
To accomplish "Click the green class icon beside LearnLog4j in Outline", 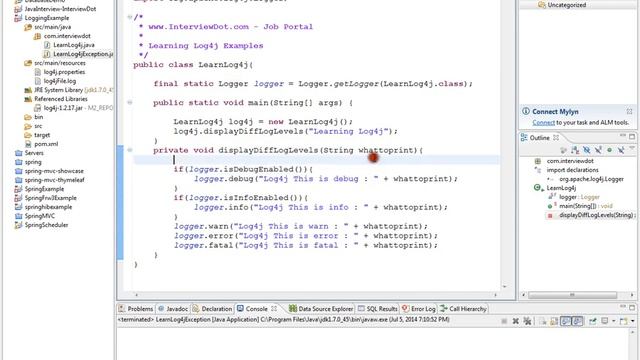I will pyautogui.click(x=538, y=188).
